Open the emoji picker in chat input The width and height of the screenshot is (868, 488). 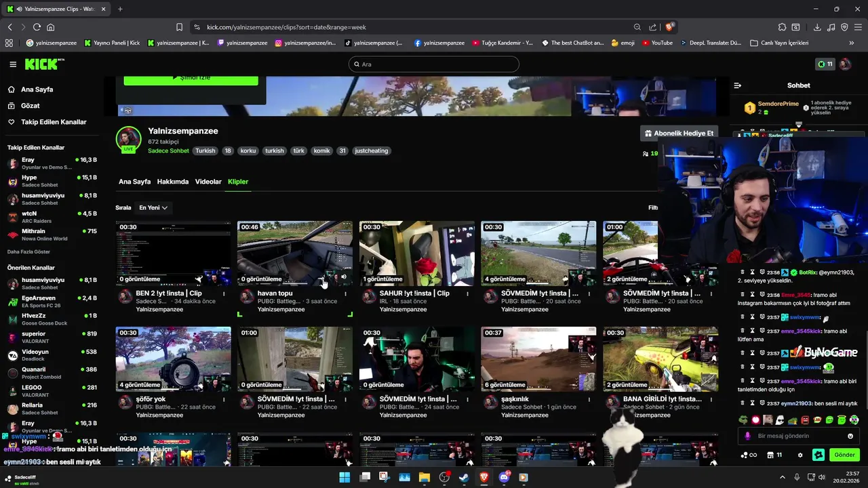tap(850, 436)
